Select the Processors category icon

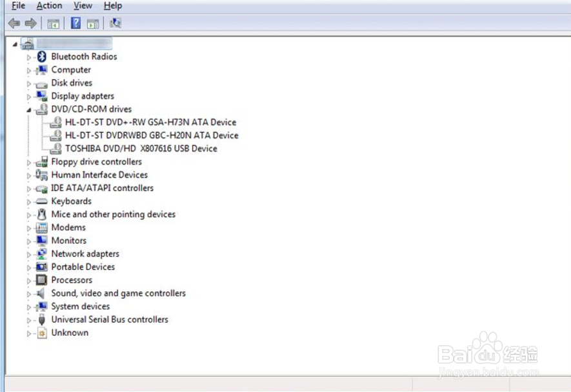(x=41, y=280)
